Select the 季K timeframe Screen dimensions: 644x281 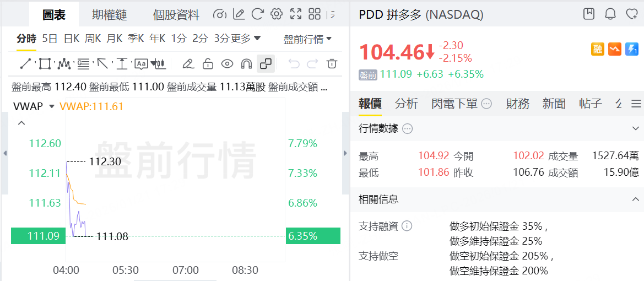[x=136, y=39]
